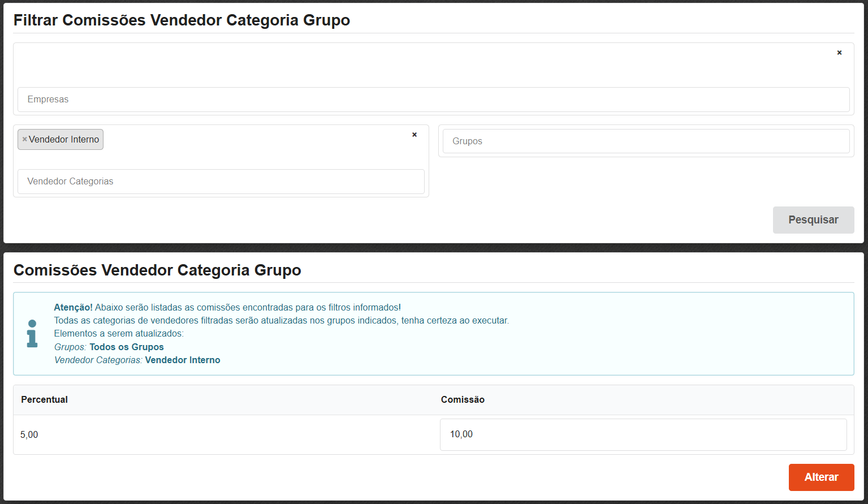
Task: Click the 5,00 percentual cell
Action: click(29, 435)
